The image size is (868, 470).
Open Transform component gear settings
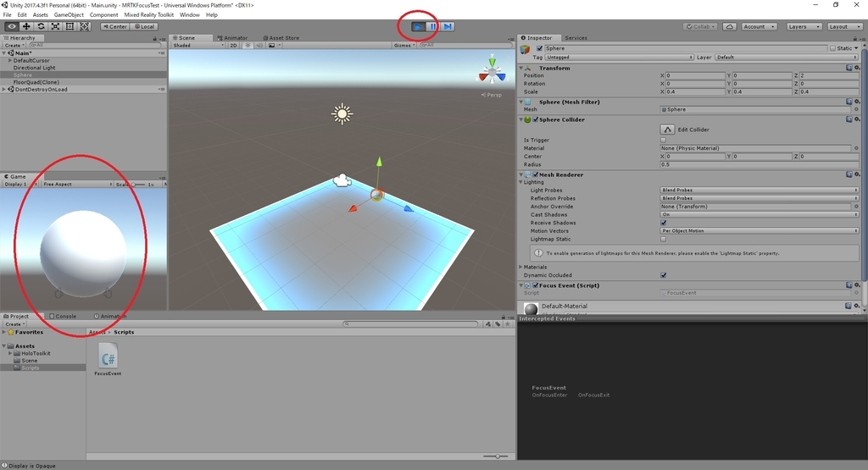point(857,68)
